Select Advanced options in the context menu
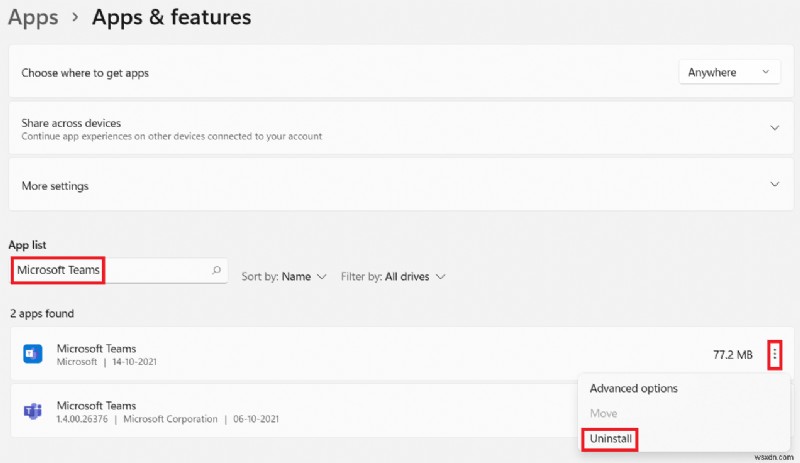This screenshot has width=800, height=463. (x=633, y=388)
